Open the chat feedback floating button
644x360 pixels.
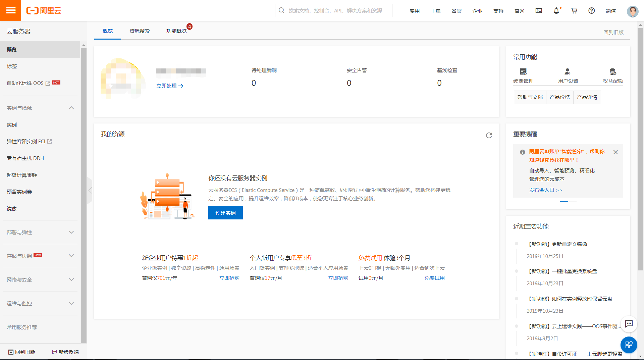coord(629,324)
